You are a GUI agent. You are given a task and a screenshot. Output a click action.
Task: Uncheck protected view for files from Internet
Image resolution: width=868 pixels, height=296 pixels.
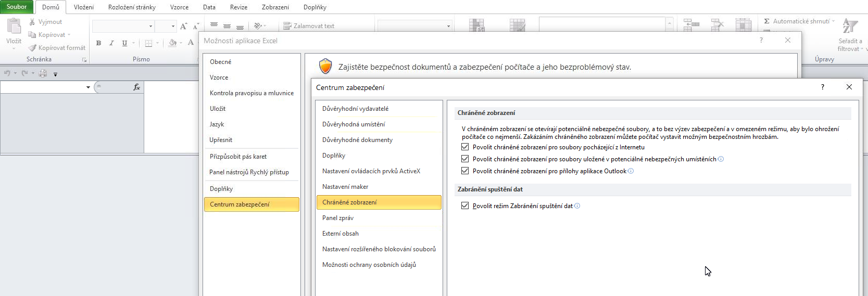[465, 147]
